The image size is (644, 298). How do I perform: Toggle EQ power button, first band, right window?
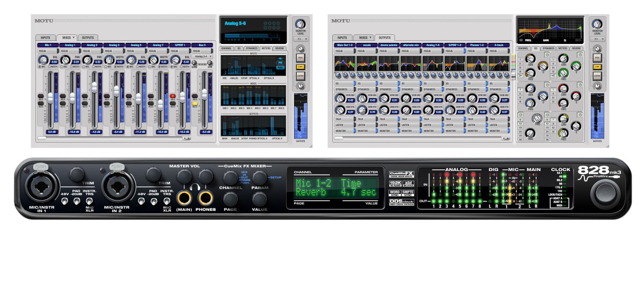point(547,54)
